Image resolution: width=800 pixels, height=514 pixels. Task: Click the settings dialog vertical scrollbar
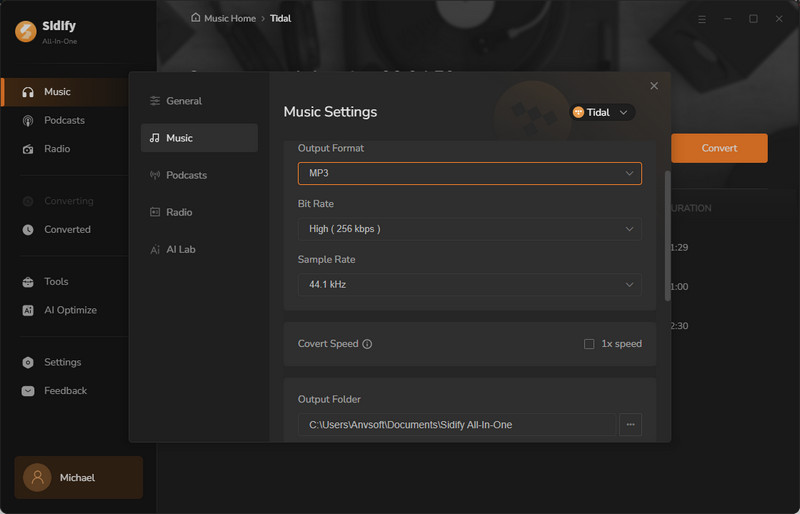tap(667, 236)
